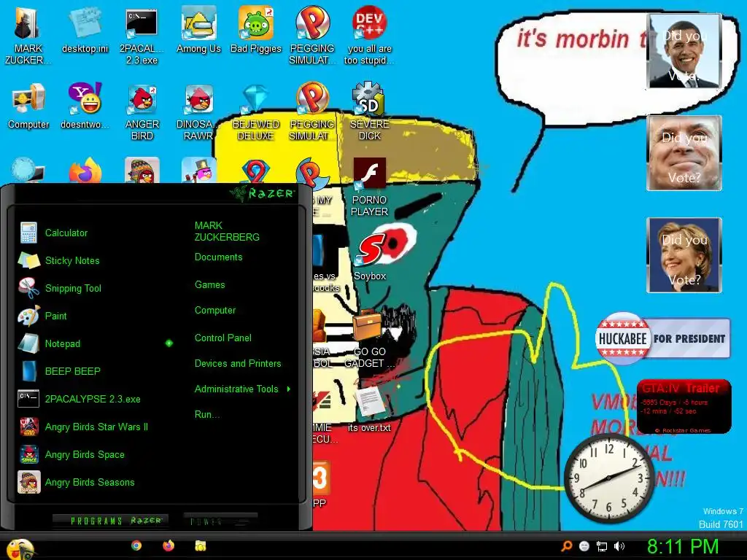Open the BEJEWED DELUXE desktop icon

256,112
